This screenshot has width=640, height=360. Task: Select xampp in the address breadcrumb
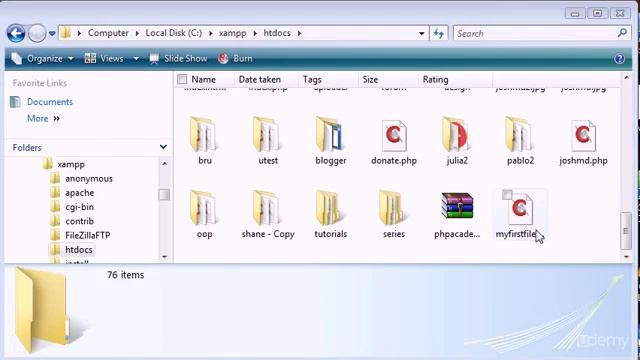coord(232,33)
